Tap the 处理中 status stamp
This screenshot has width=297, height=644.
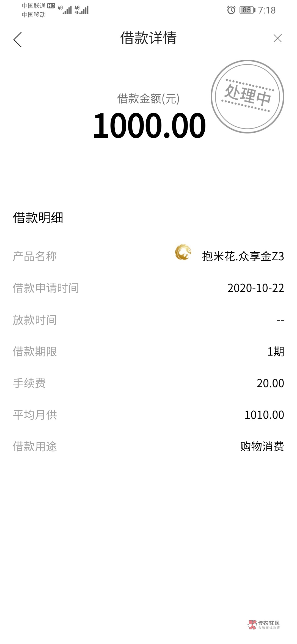247,97
